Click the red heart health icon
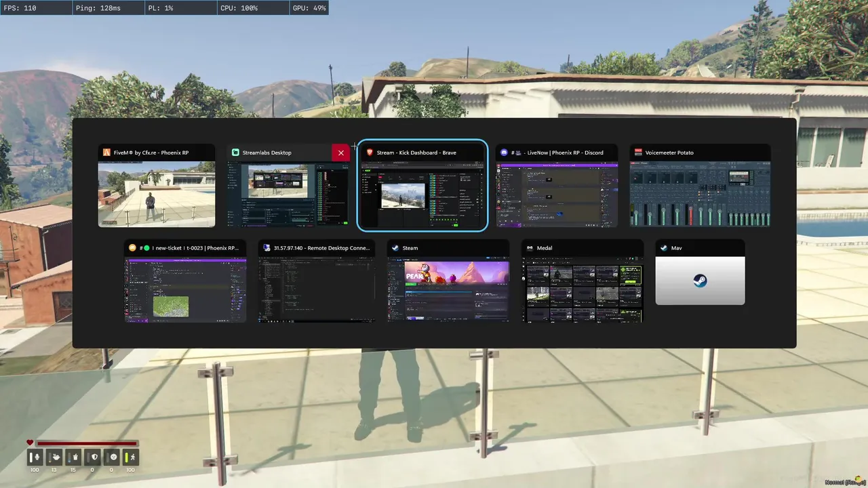This screenshot has width=868, height=488. click(30, 443)
